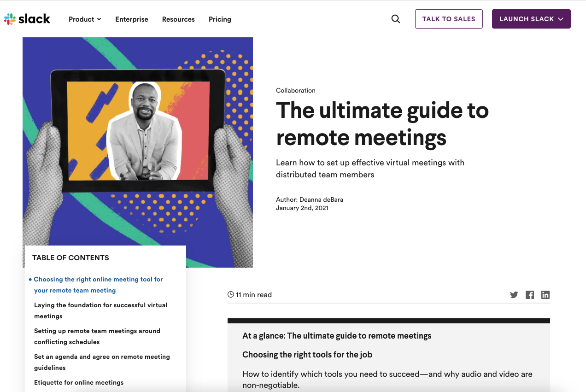Image resolution: width=586 pixels, height=392 pixels.
Task: Click the article title heading
Action: click(382, 123)
